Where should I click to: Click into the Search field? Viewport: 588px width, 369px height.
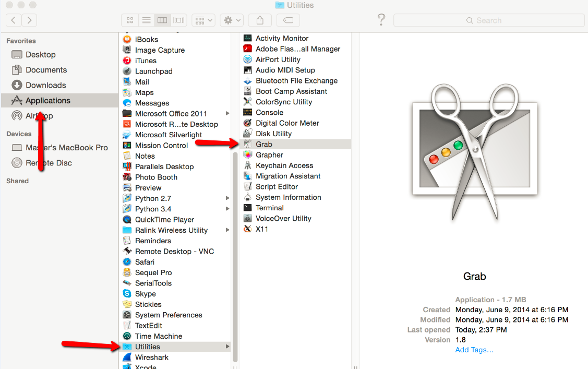[489, 20]
